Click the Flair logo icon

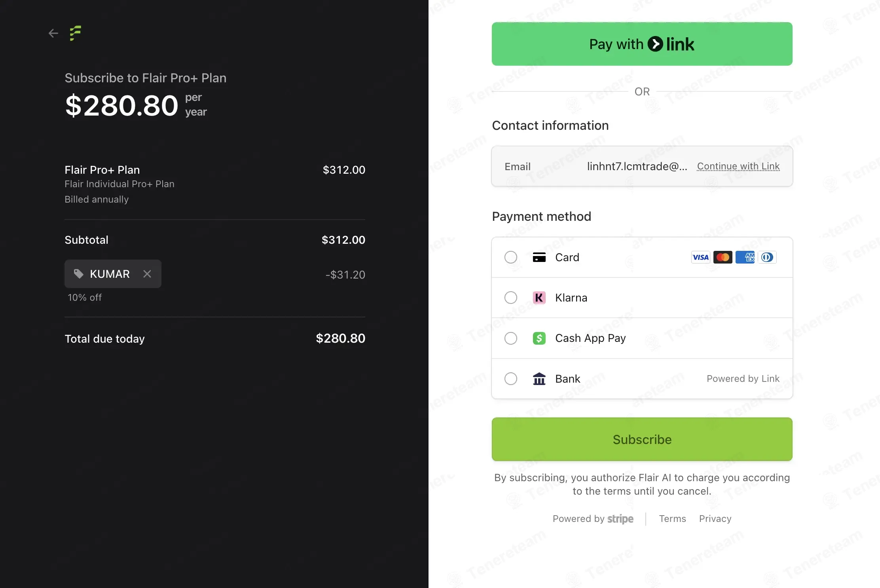pos(75,33)
